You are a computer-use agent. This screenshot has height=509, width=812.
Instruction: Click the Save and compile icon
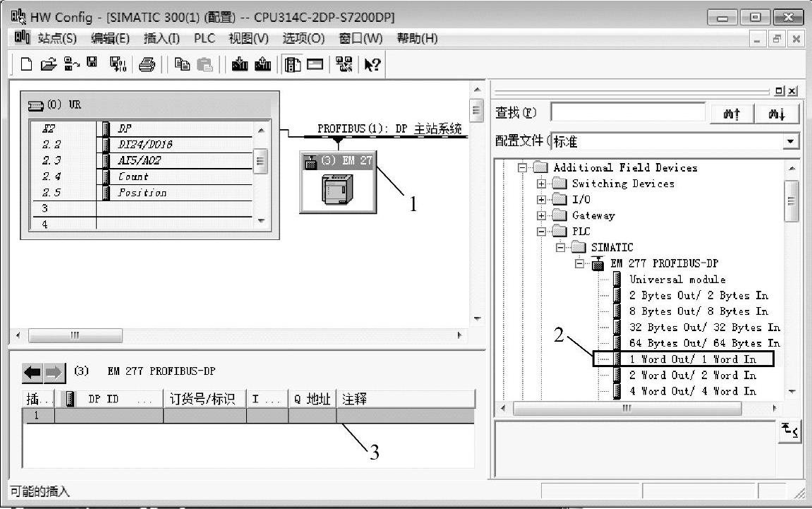click(x=118, y=64)
